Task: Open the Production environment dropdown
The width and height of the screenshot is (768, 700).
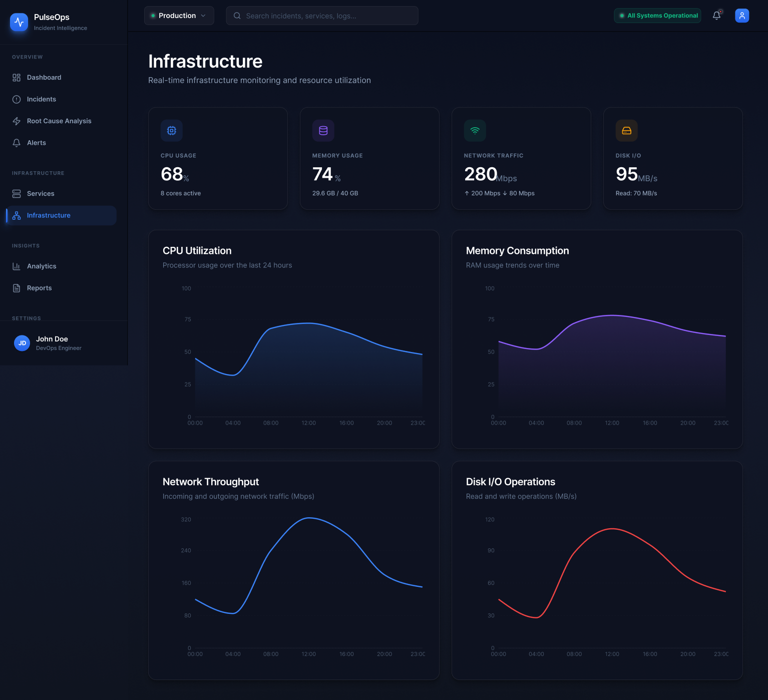Action: click(x=179, y=16)
